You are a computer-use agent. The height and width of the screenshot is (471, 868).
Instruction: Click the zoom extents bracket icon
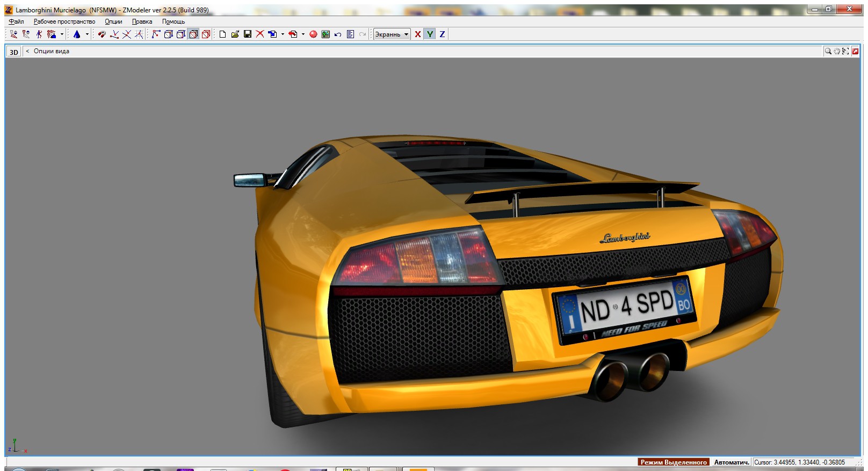845,51
